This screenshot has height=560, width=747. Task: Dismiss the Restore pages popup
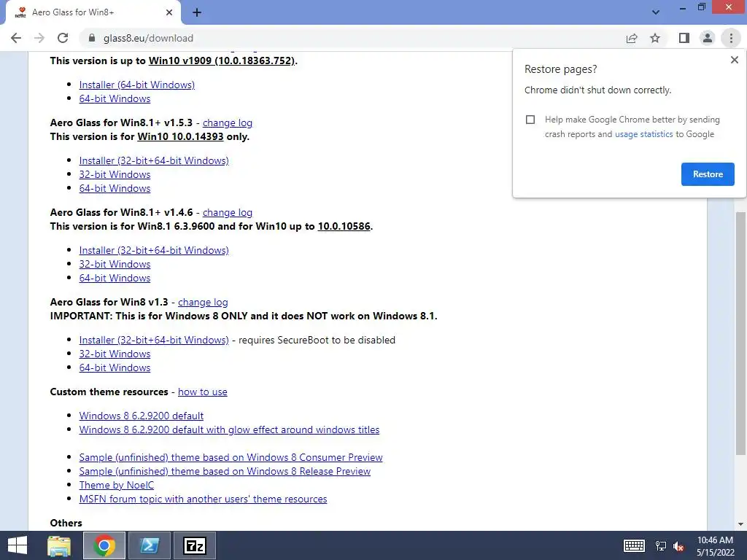pos(734,60)
